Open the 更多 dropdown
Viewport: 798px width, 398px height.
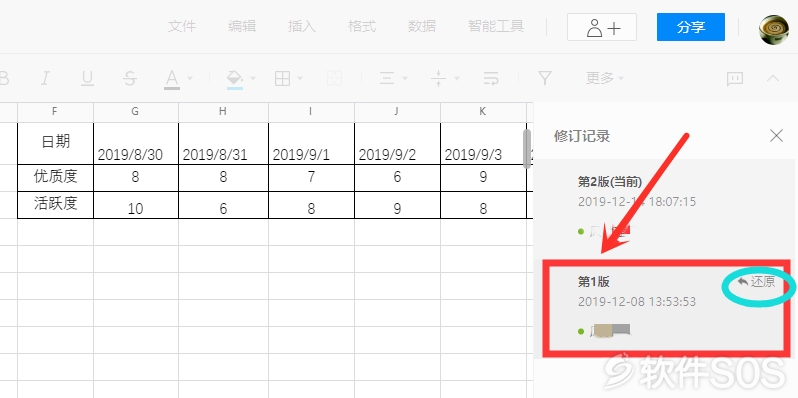(605, 78)
